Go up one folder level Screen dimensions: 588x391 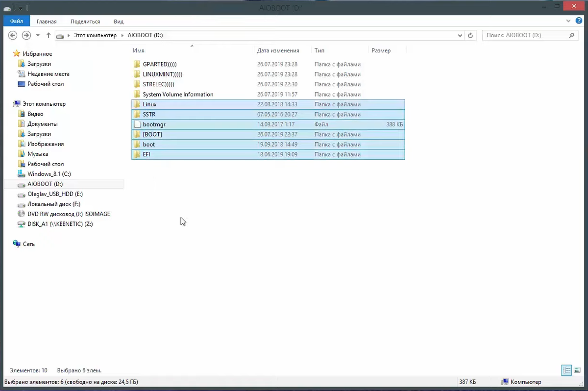[x=49, y=35]
